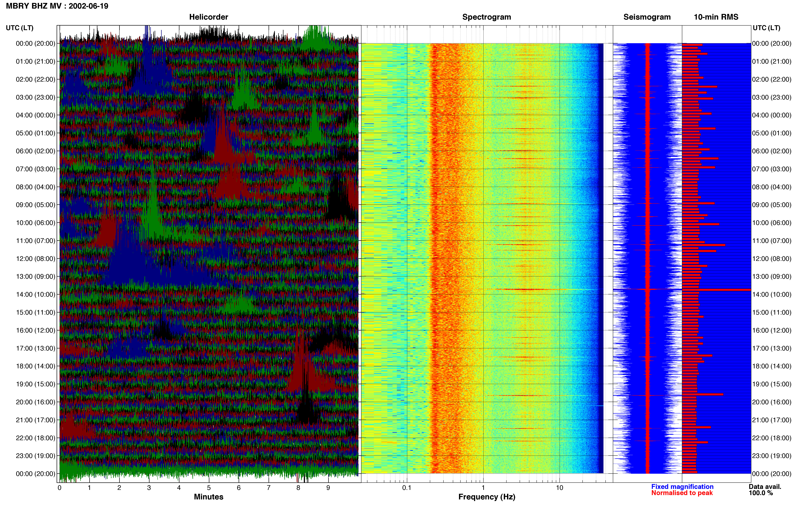
Task: Click the 'Spectrogram' panel heading
Action: 487,17
